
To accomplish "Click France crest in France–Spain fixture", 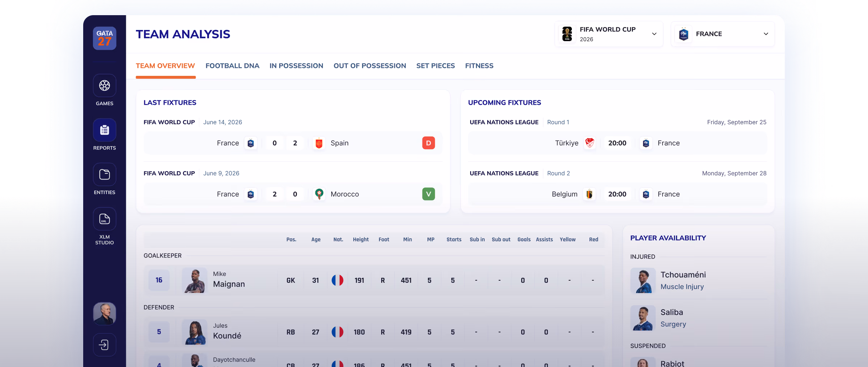I will click(251, 143).
